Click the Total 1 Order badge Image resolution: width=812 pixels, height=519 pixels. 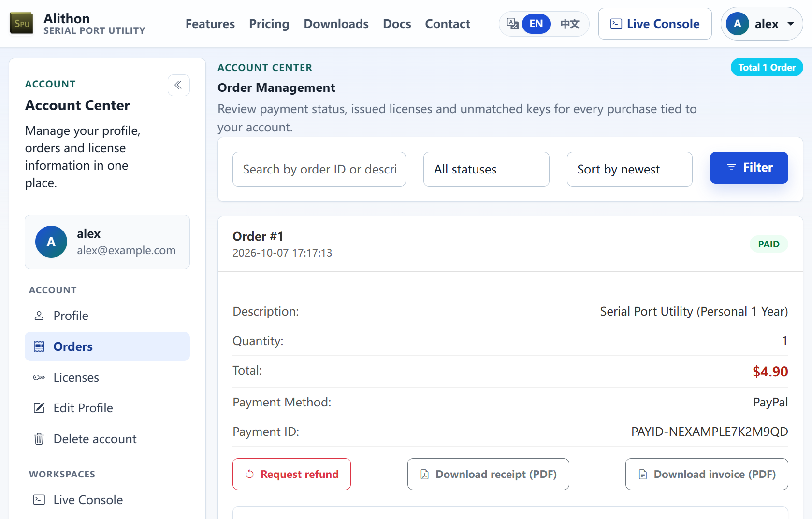[x=767, y=67]
